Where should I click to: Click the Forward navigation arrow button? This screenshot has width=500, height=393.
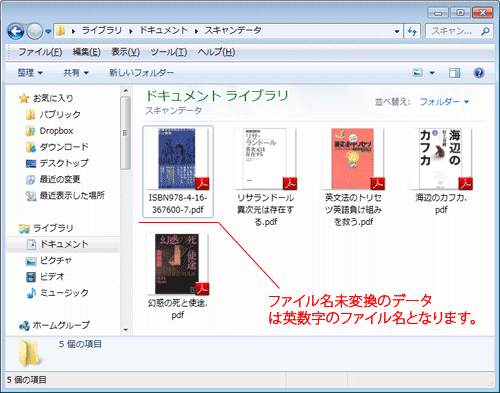[x=34, y=32]
